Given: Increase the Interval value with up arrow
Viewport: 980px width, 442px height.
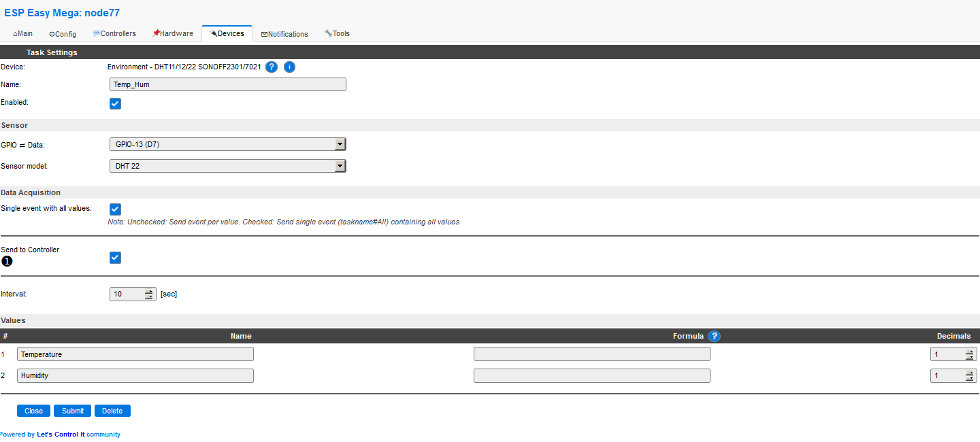Looking at the screenshot, I should 149,291.
